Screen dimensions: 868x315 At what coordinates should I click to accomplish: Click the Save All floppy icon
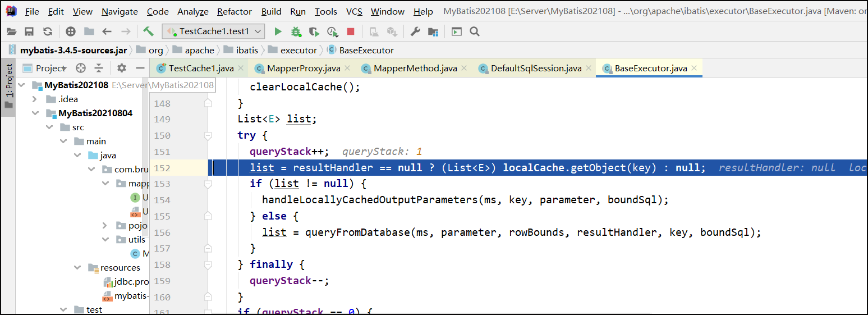[29, 31]
